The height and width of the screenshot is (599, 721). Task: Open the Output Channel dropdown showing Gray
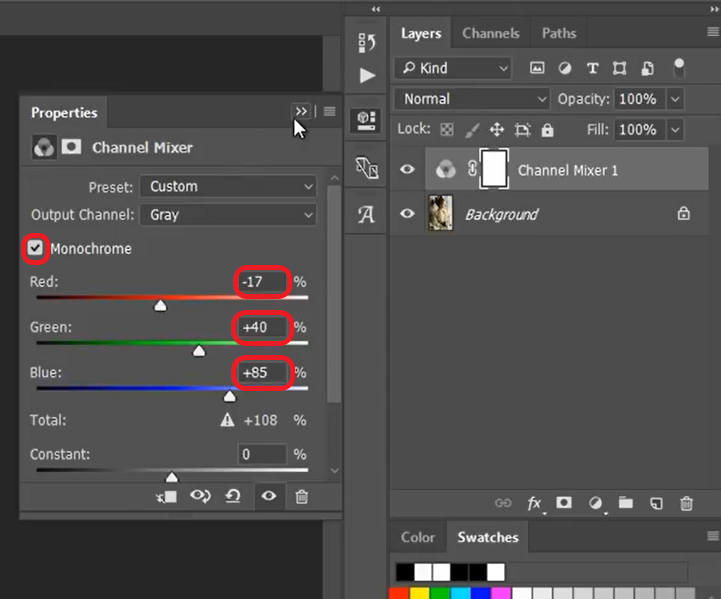tap(228, 215)
